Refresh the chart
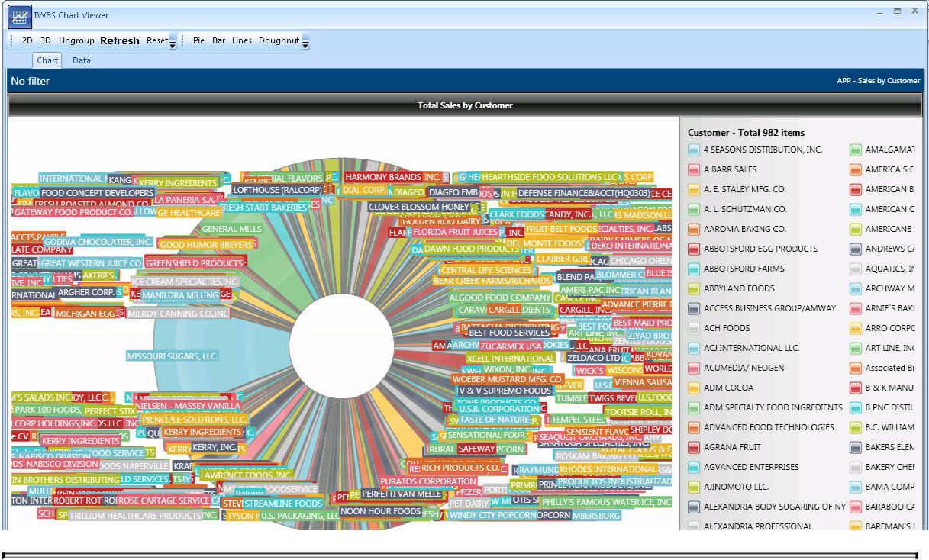This screenshot has width=929, height=560. click(120, 40)
